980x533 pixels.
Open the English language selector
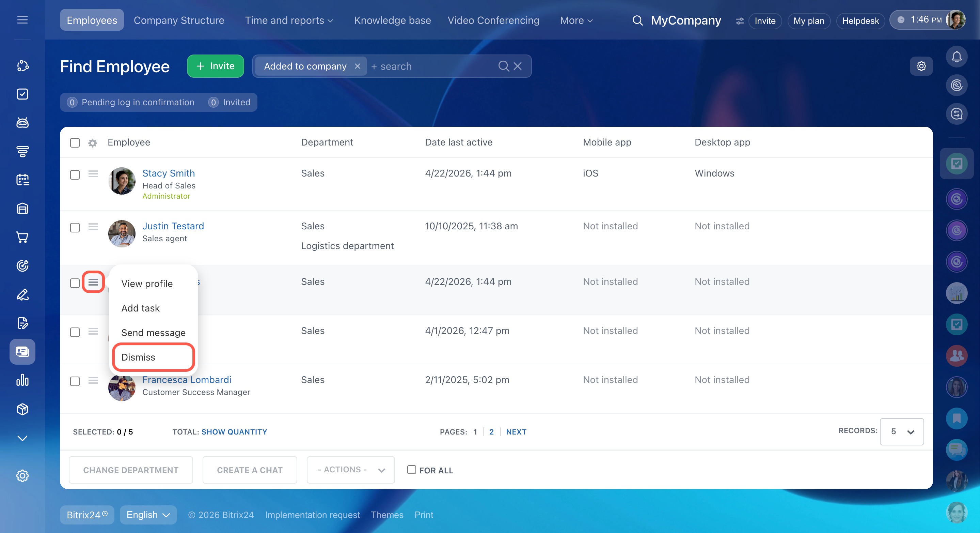click(x=148, y=515)
